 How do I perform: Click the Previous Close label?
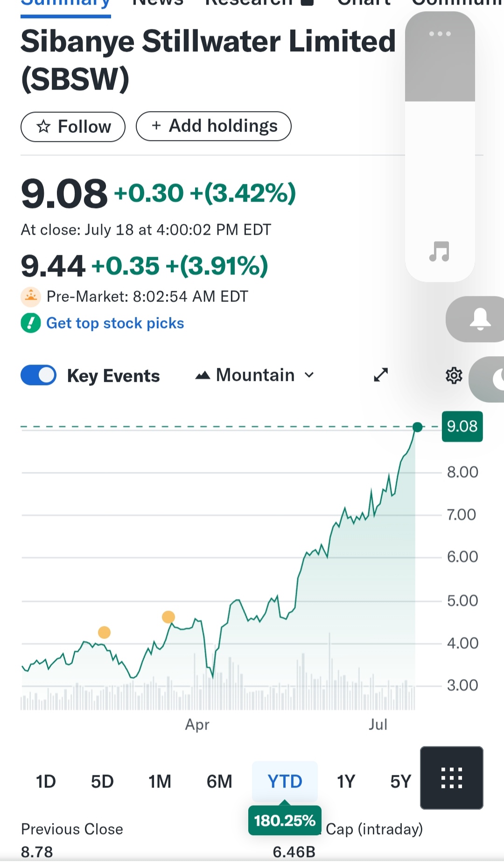(x=72, y=829)
